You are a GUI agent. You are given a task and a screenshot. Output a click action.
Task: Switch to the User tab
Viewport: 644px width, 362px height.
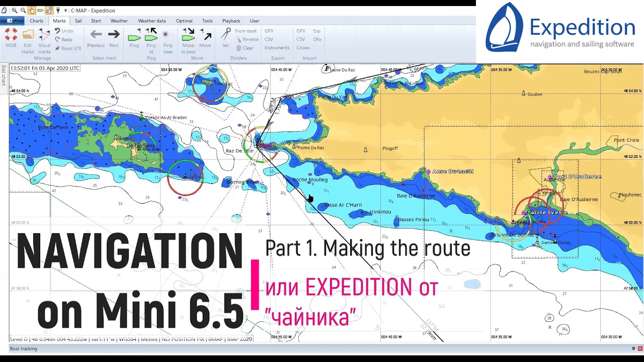pos(255,21)
